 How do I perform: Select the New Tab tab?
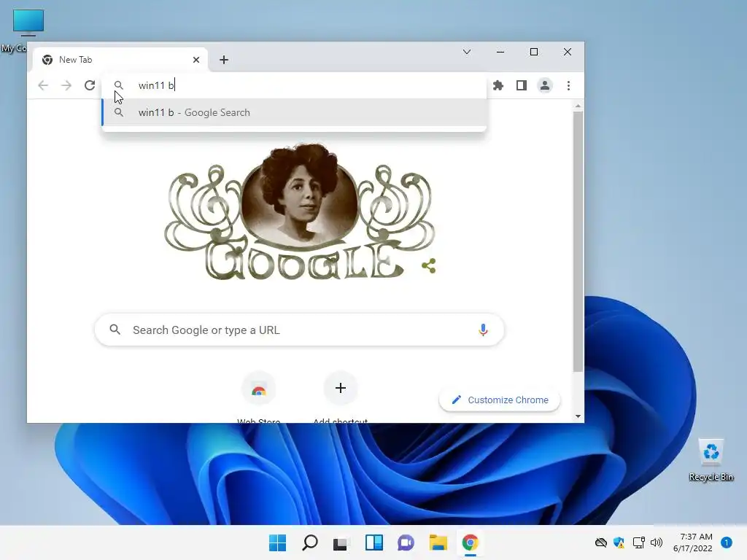point(121,60)
